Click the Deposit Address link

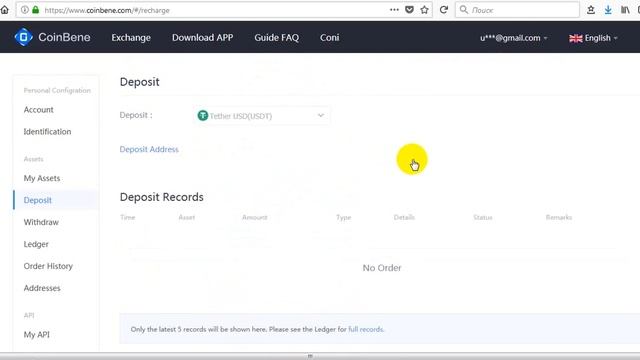149,149
